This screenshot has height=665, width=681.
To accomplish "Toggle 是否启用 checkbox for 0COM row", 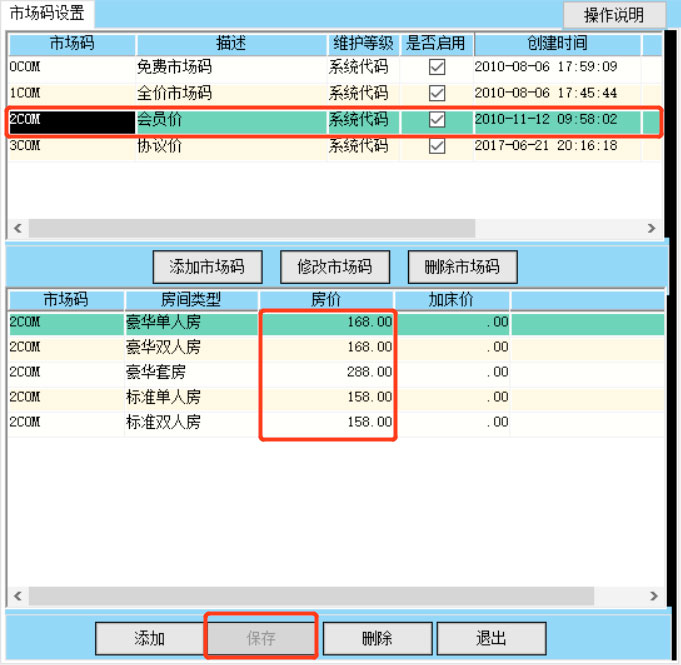I will point(436,67).
